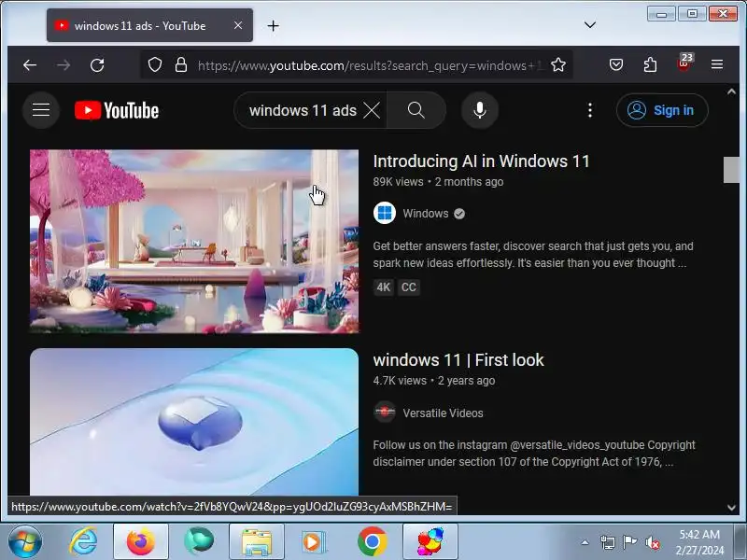Viewport: 747px width, 560px height.
Task: Switch to Firefox in the taskbar
Action: click(x=141, y=541)
